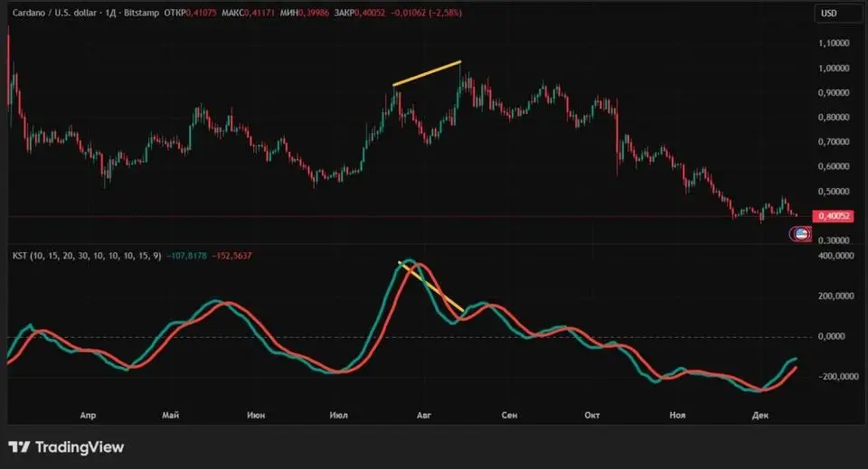Viewport: 868px width, 469px height.
Task: Select the yellow trend line on price chart
Action: click(x=427, y=73)
